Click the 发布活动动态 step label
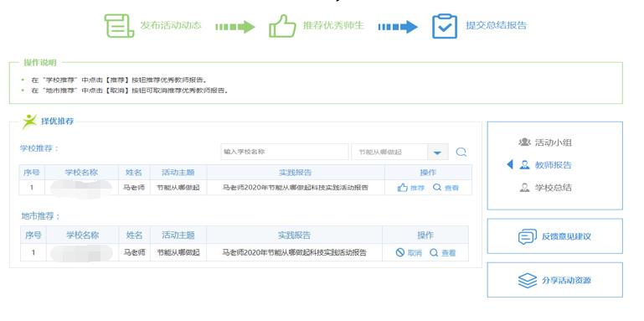The width and height of the screenshot is (644, 321). coord(171,25)
